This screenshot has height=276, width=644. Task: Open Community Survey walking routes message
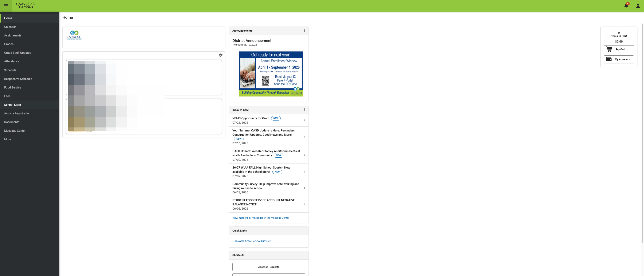(x=269, y=188)
